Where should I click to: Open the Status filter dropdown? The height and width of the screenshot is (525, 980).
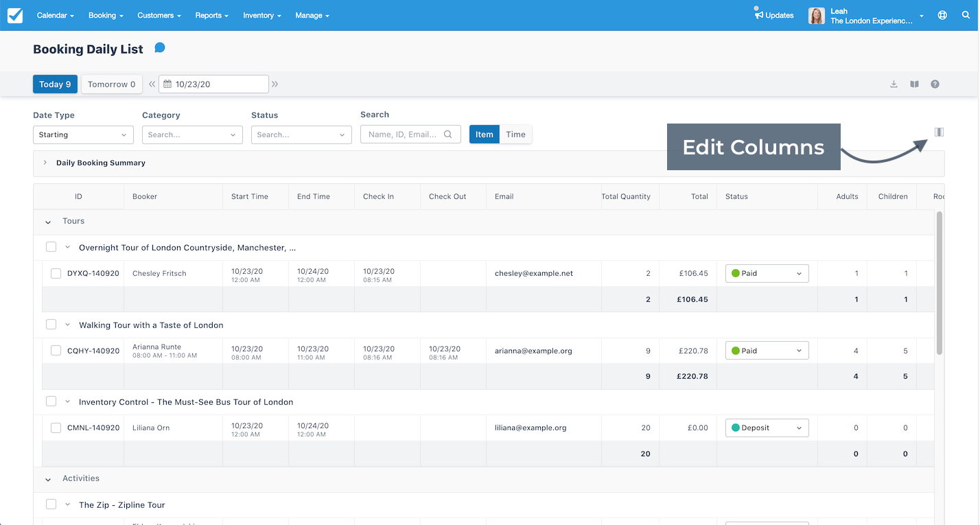[x=301, y=135]
